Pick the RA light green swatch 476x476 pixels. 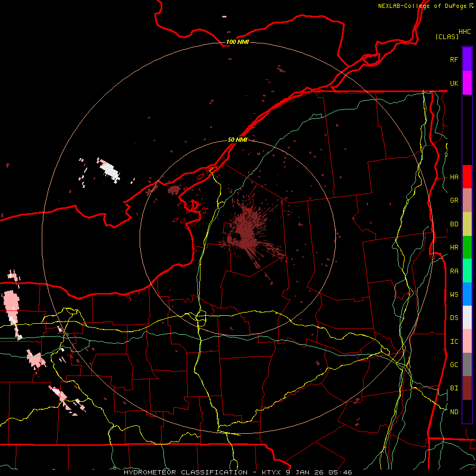pos(467,271)
